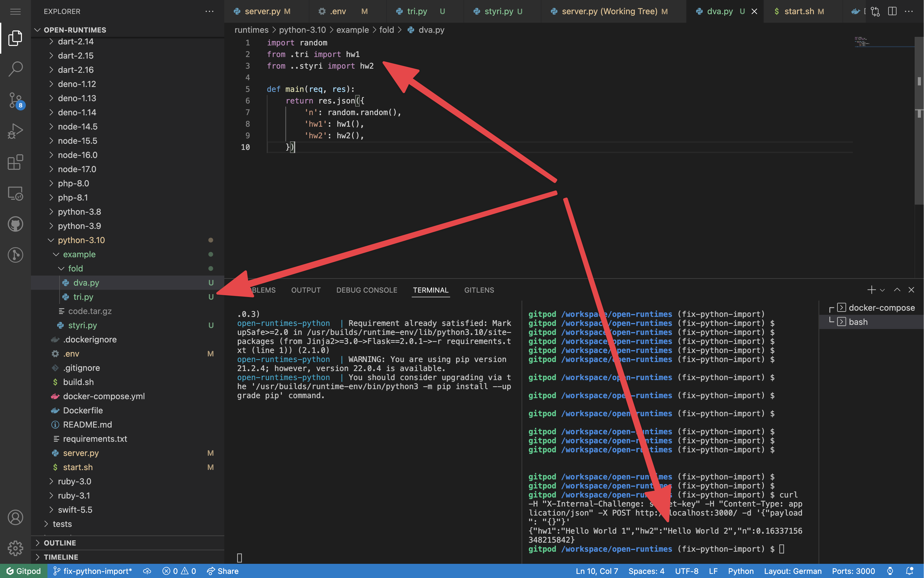
Task: Open the Explorer more actions menu
Action: click(209, 11)
